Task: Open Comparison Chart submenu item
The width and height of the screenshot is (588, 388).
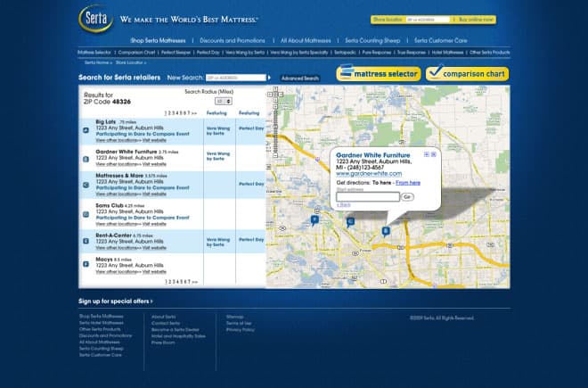Action: [x=136, y=53]
